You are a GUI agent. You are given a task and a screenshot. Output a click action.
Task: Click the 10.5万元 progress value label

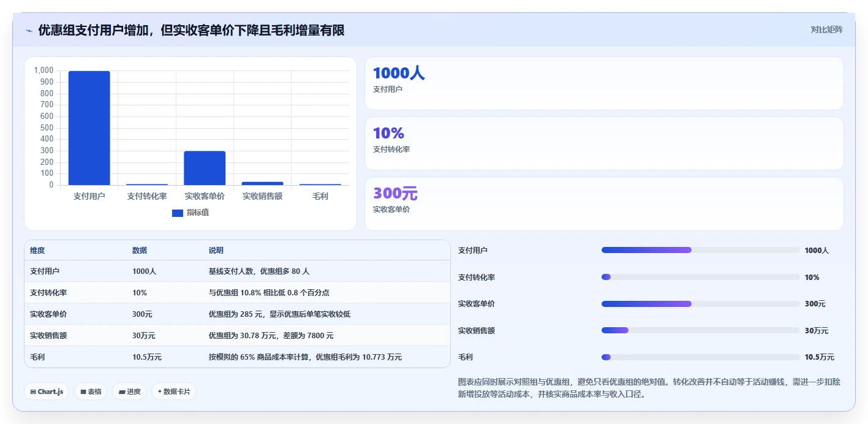(x=820, y=357)
